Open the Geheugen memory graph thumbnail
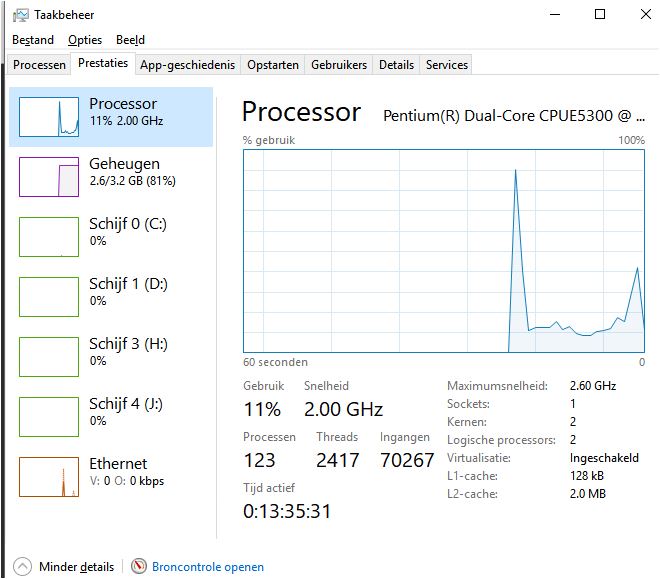The image size is (660, 579). click(49, 177)
